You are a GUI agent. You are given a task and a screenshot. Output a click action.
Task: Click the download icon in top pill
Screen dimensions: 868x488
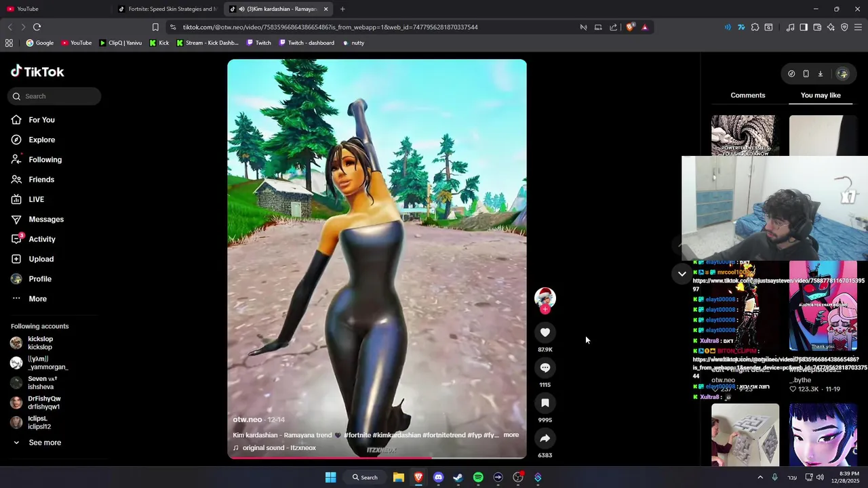[x=820, y=74]
